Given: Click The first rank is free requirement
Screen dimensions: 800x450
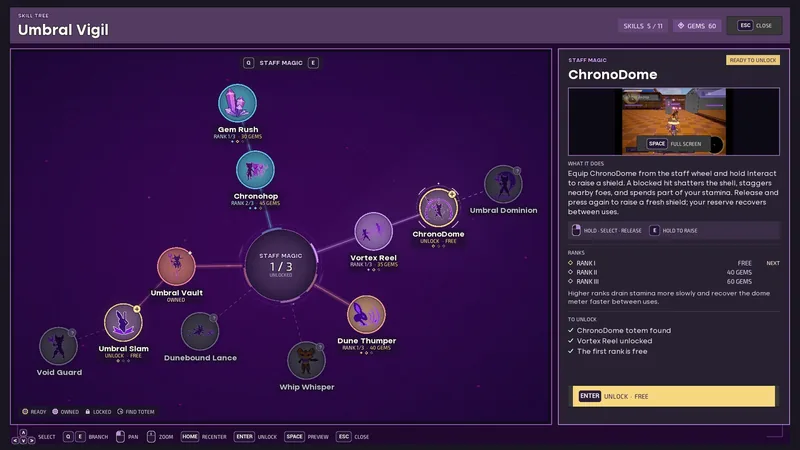Looking at the screenshot, I should point(608,352).
